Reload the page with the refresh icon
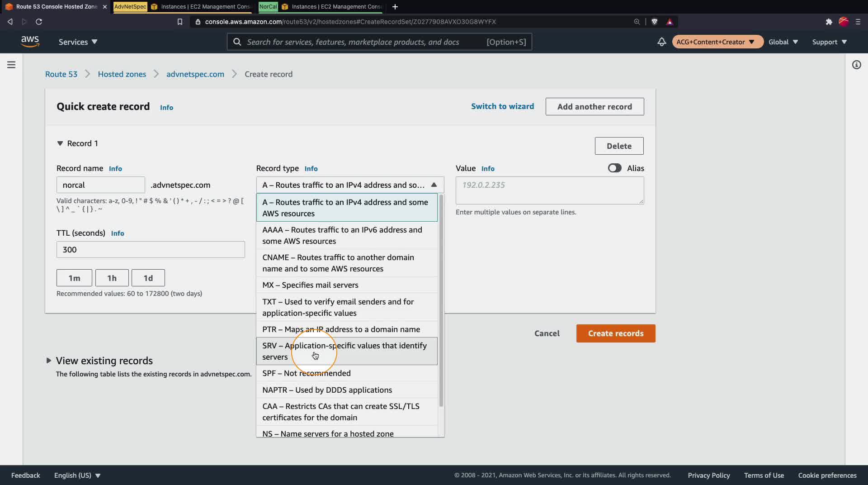868x485 pixels. (x=39, y=22)
